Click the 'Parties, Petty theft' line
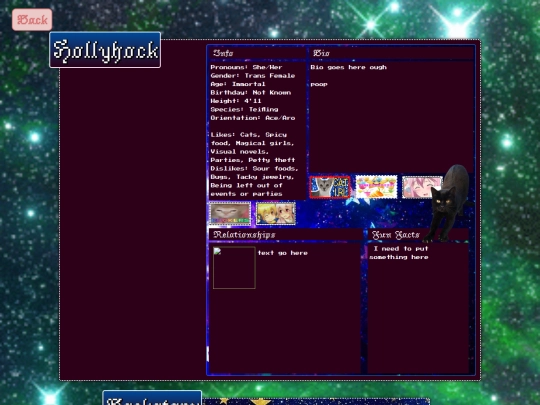 click(x=253, y=160)
